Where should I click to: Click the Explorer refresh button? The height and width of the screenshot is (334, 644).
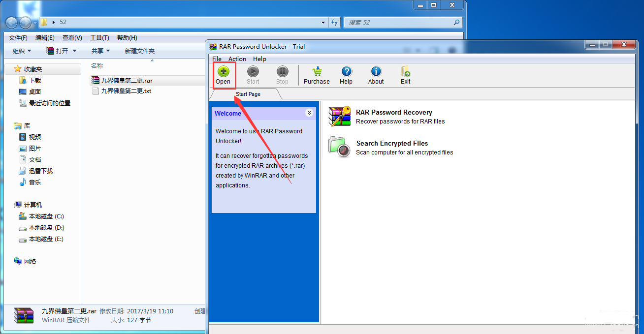pos(335,23)
